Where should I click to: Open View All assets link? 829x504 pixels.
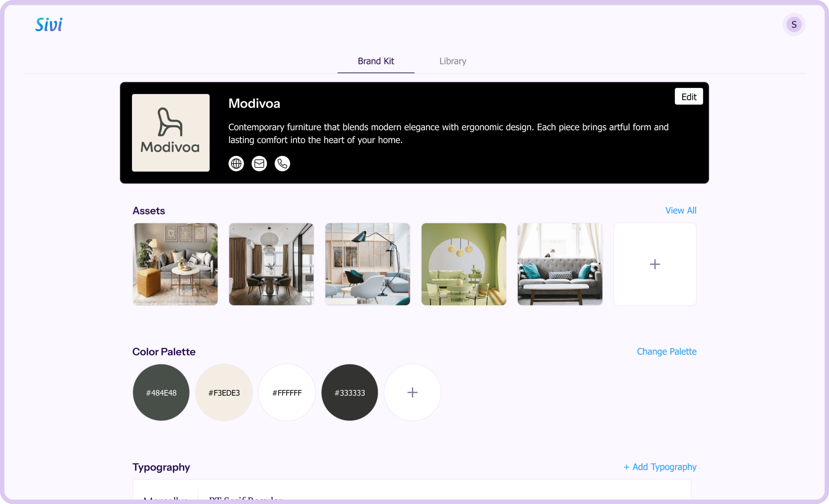pyautogui.click(x=681, y=210)
